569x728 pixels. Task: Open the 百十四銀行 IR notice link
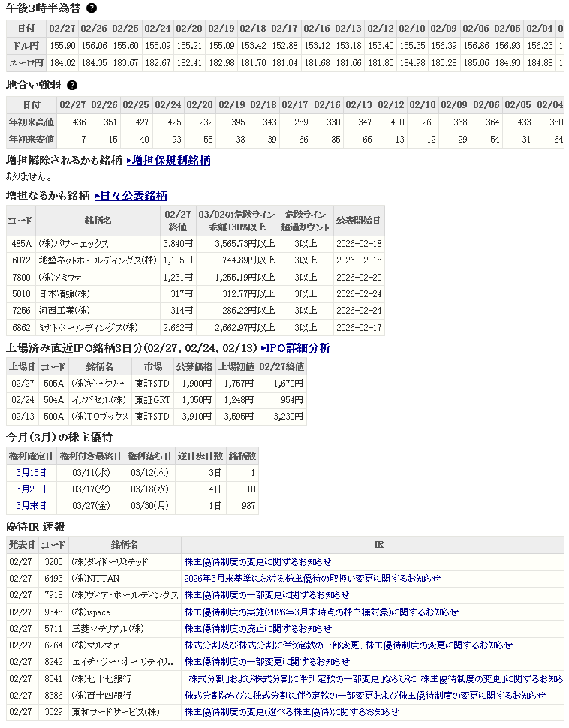coord(365,696)
